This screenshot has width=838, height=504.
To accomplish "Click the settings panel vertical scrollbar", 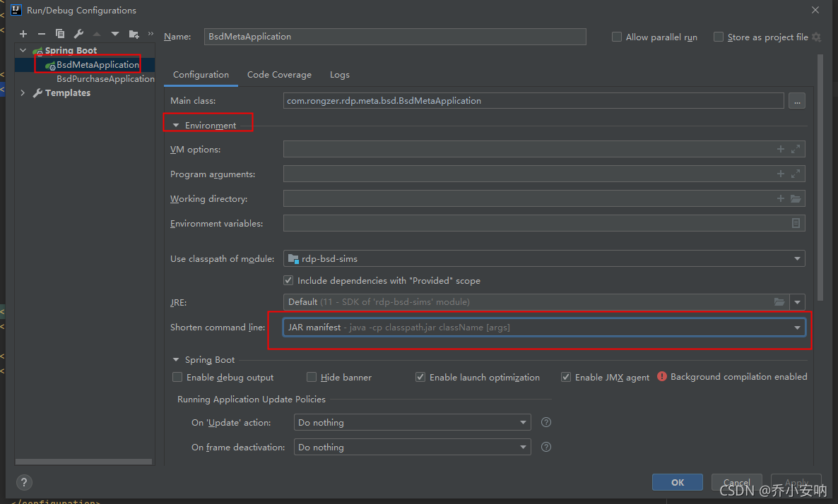I will point(820,177).
